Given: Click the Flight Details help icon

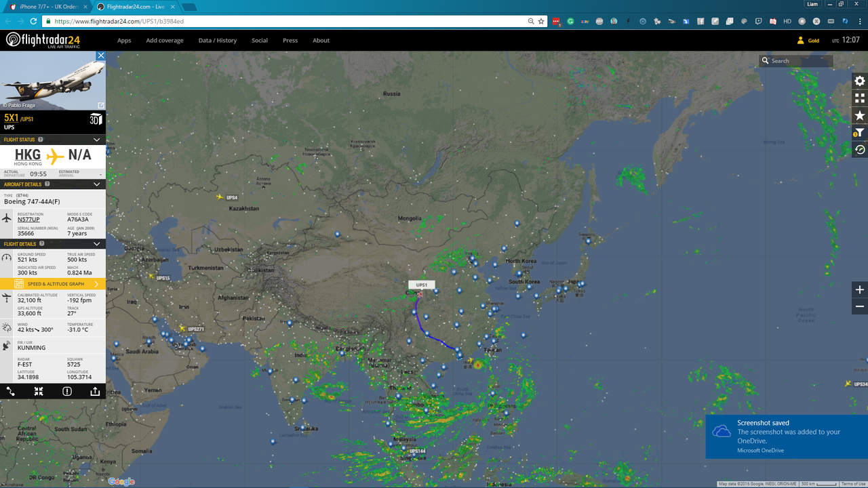Looking at the screenshot, I should coord(42,244).
